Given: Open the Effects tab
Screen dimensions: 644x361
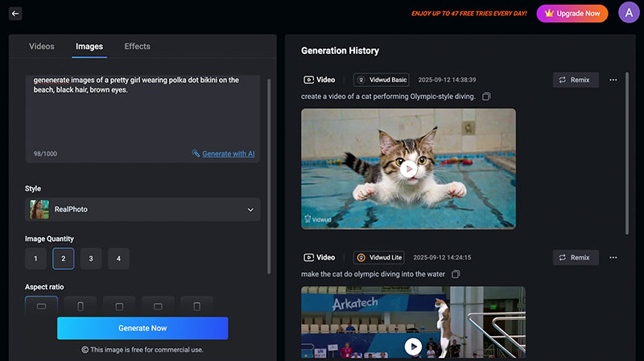Looking at the screenshot, I should coord(137,47).
